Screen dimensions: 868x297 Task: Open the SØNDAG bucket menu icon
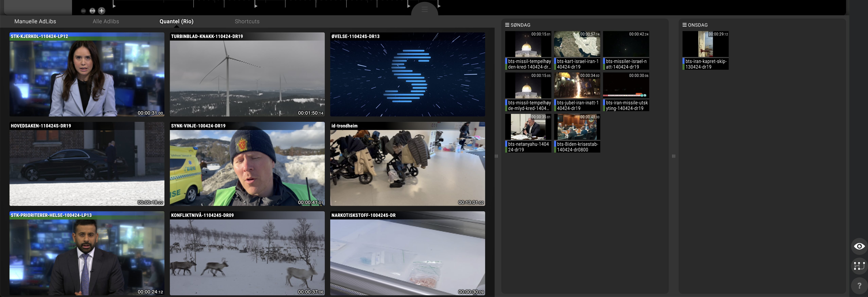pos(507,25)
